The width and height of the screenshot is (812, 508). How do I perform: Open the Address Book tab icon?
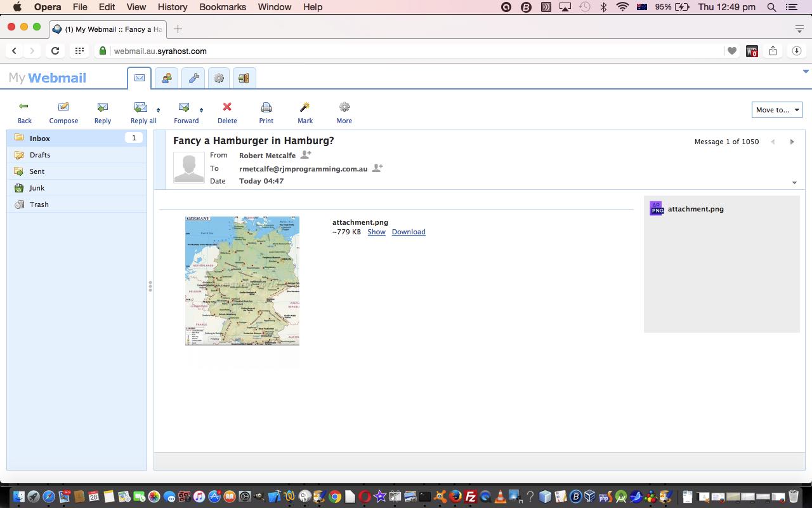point(166,78)
